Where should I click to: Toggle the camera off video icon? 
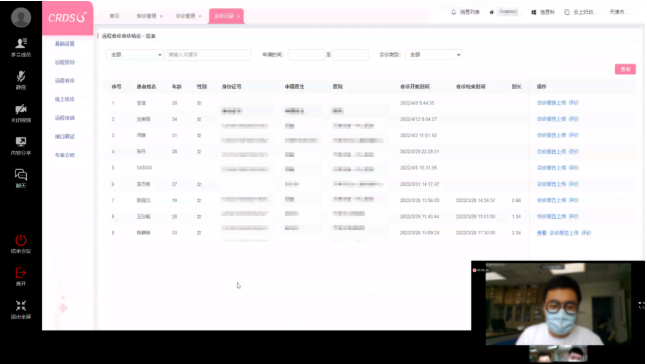21,109
